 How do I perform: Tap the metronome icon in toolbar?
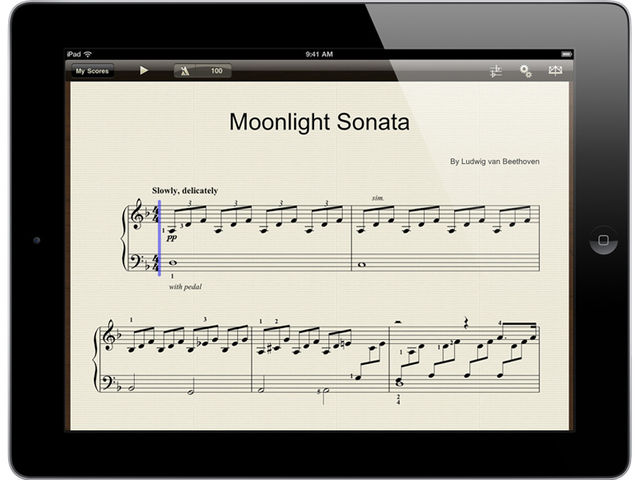point(185,71)
